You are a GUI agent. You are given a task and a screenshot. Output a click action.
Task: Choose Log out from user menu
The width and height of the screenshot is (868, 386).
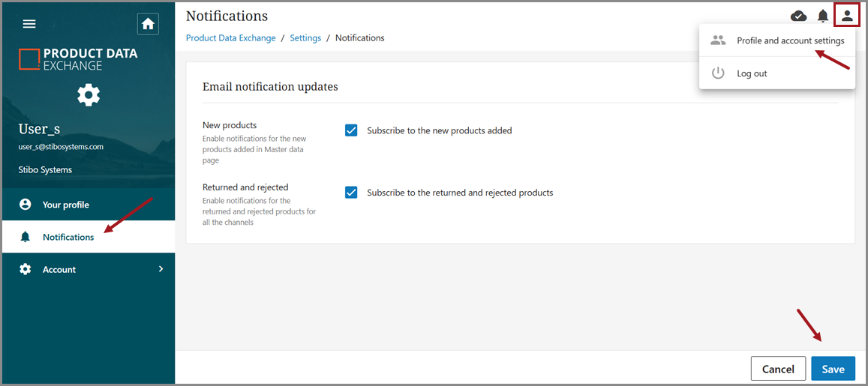click(x=752, y=73)
